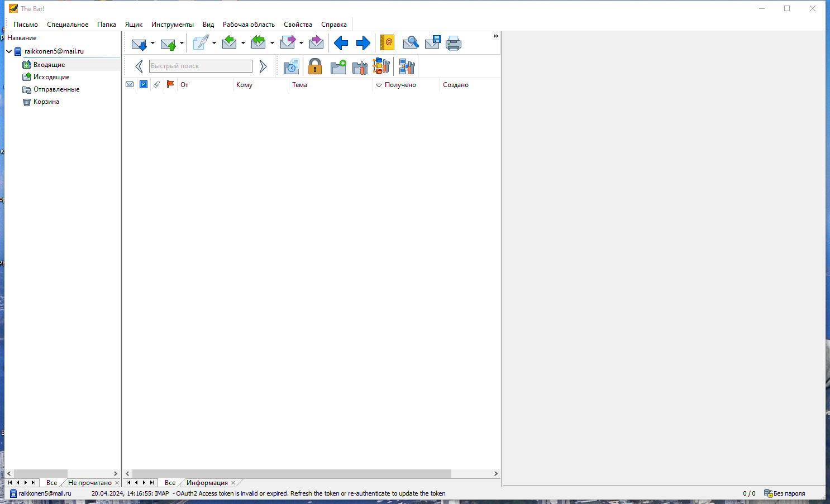Screen dimensions: 830x504
Task: Click the red flag column header
Action: [170, 85]
